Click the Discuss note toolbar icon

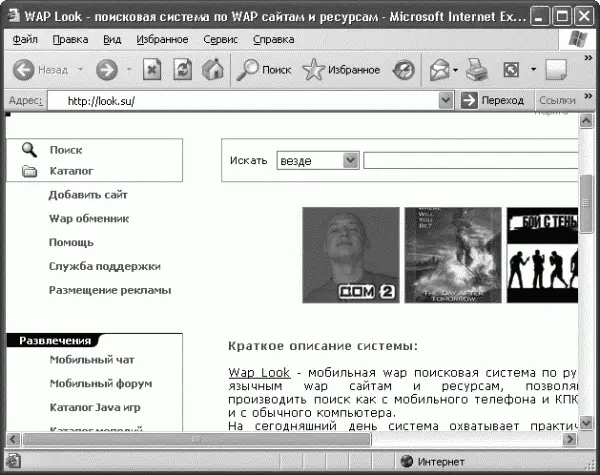point(556,70)
